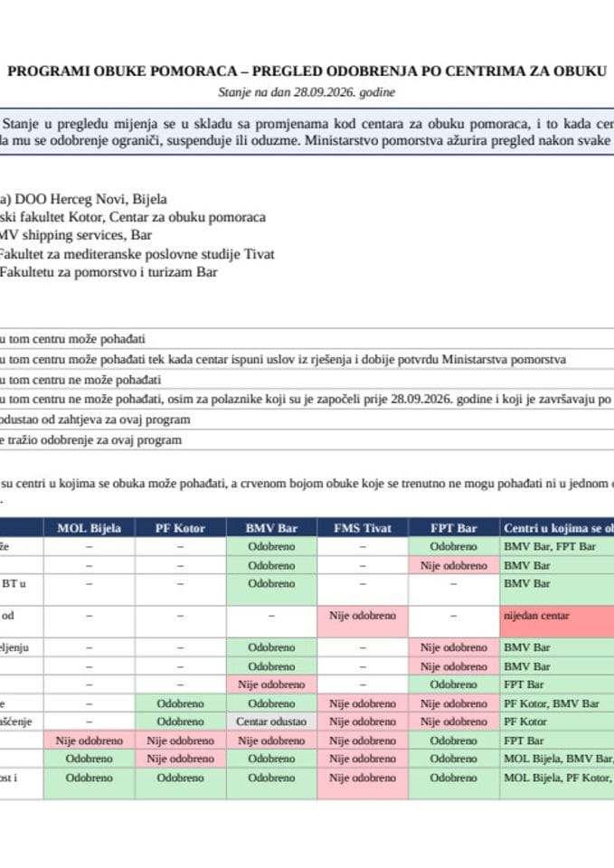Select "Fakultet za mediteranske poslovne studije Tivat"

point(137,254)
